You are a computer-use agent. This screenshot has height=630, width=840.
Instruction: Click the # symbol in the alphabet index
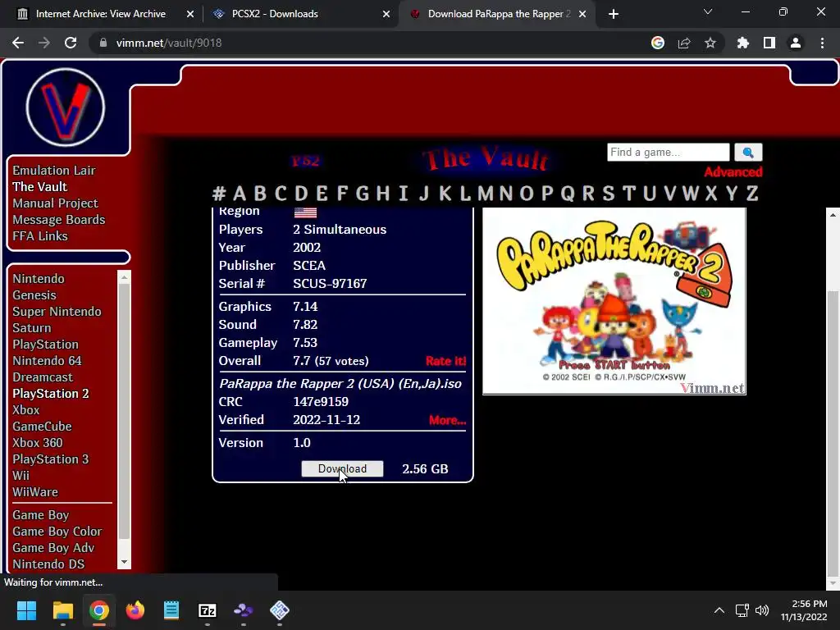coord(218,194)
